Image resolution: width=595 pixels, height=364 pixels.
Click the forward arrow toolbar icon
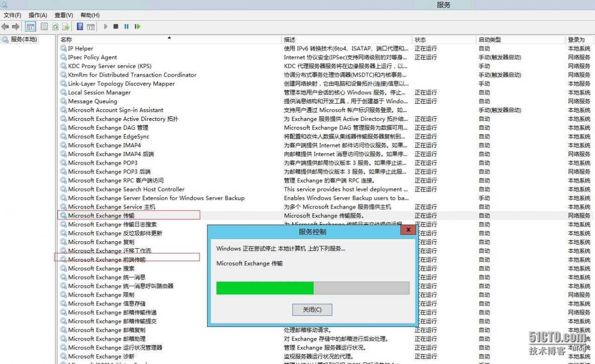[16, 26]
